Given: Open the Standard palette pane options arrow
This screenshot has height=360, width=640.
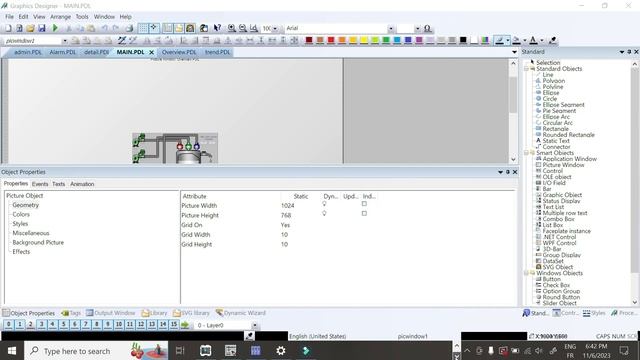Looking at the screenshot, I should (622, 52).
